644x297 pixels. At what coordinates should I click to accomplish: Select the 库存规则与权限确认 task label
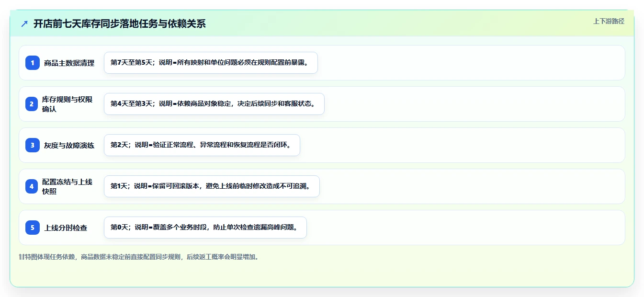pyautogui.click(x=68, y=104)
